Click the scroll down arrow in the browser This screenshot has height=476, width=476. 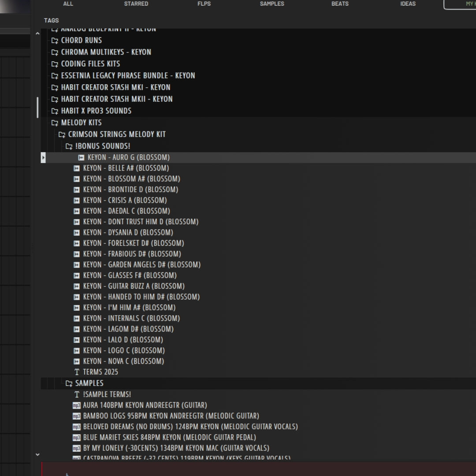[37, 454]
